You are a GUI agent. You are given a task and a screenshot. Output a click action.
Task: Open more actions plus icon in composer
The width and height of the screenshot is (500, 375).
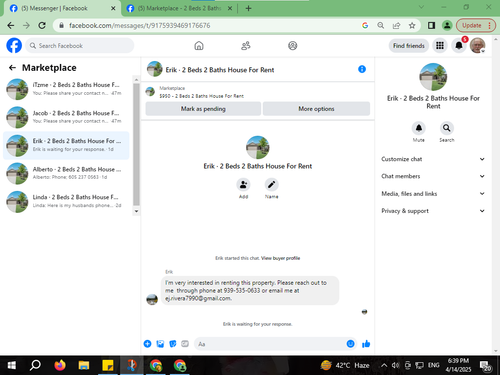[x=147, y=344]
